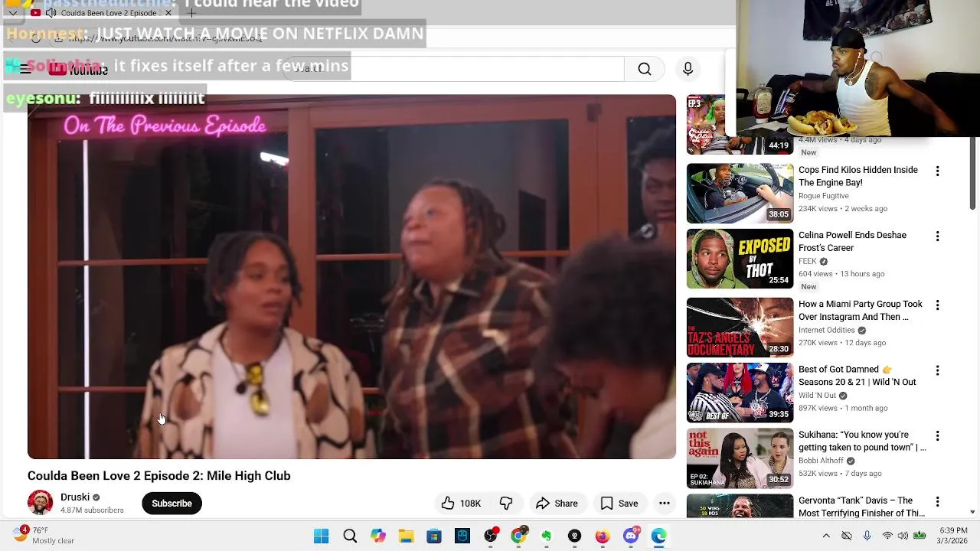
Task: Click the YouTube search magnifier button
Action: click(645, 69)
